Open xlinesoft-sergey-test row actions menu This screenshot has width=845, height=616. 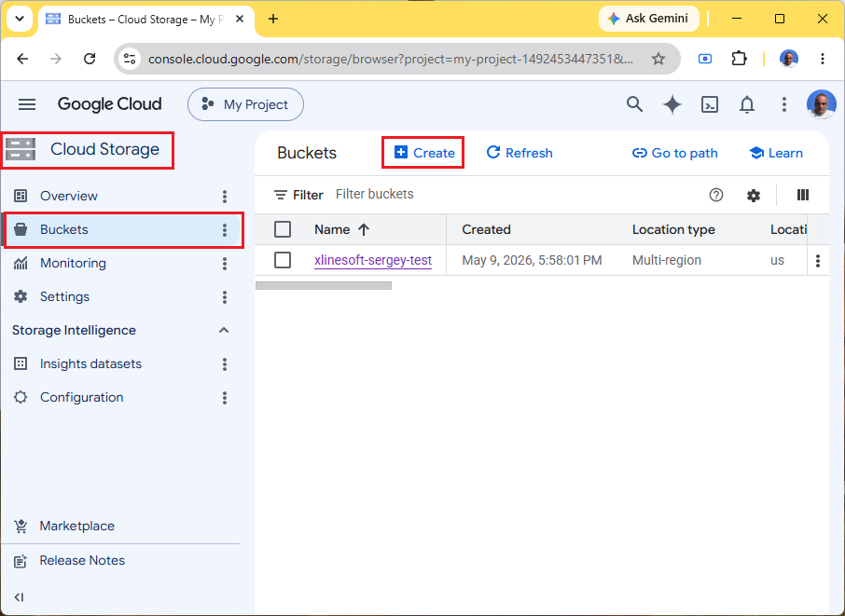tap(818, 261)
